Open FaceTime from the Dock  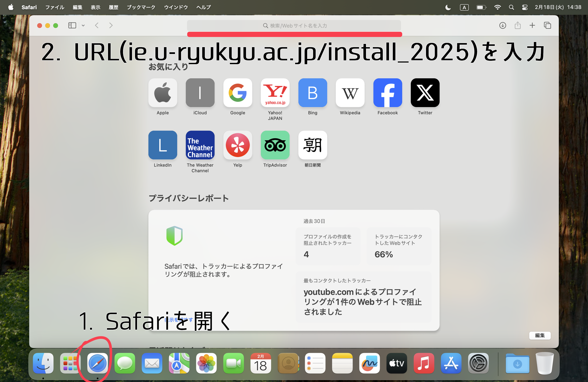click(x=233, y=363)
